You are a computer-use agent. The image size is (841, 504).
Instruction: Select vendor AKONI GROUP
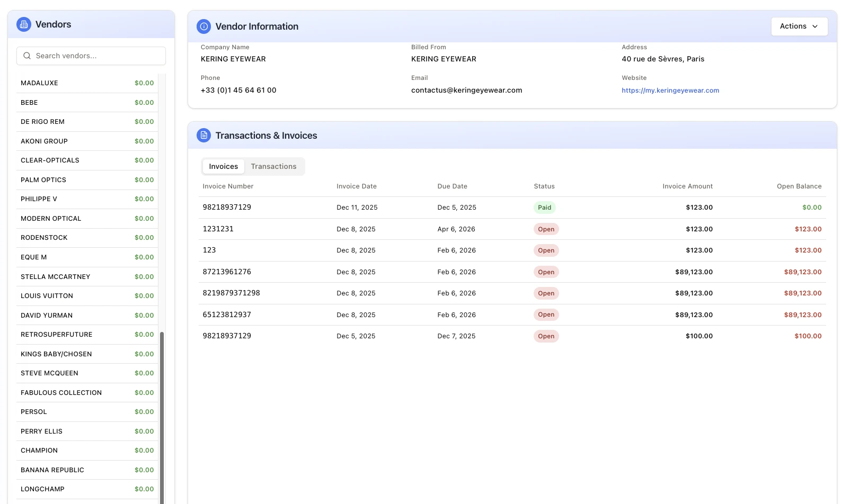[87, 141]
